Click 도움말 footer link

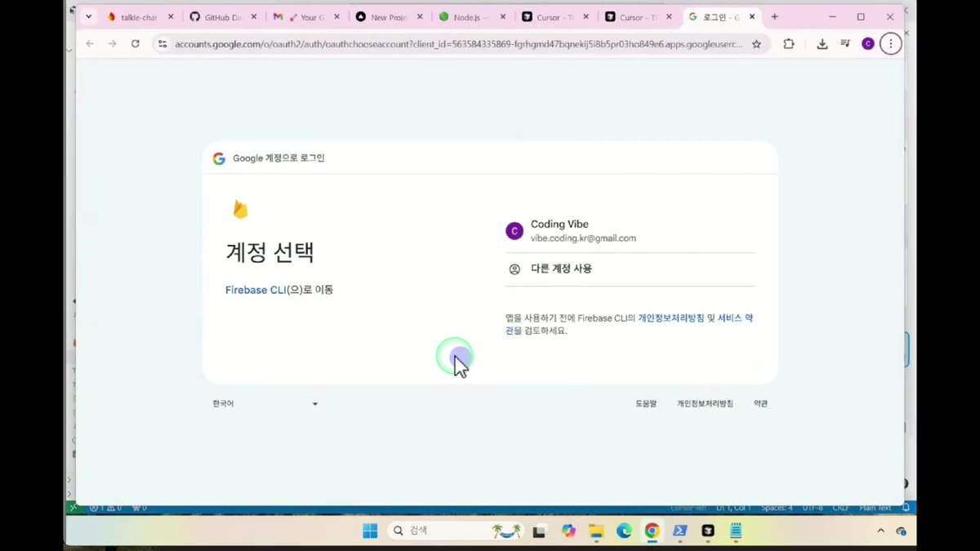pos(646,404)
